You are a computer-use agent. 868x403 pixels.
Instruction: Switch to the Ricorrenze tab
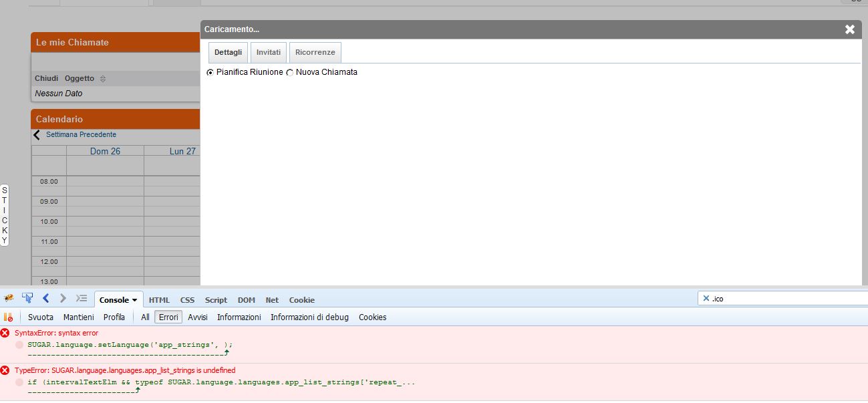click(x=315, y=52)
